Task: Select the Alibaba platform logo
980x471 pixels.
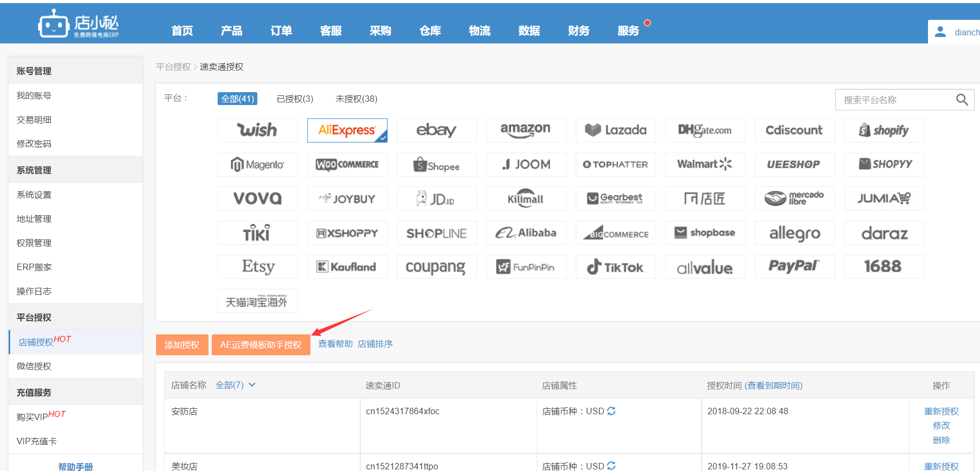Action: (x=526, y=233)
